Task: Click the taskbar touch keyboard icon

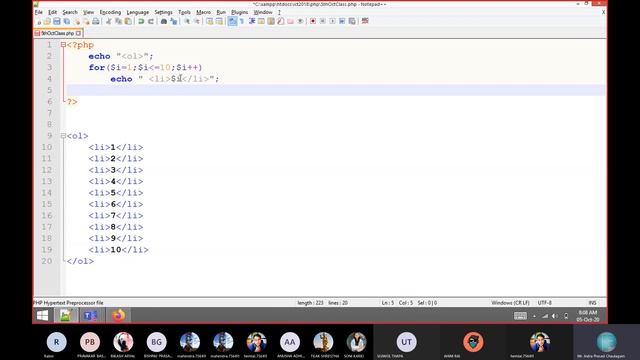Action: click(520, 316)
